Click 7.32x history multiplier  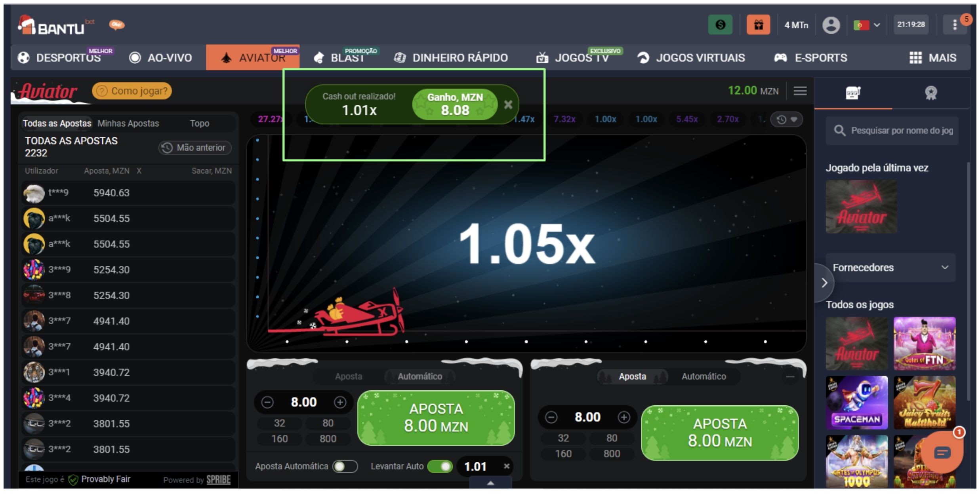click(x=564, y=119)
